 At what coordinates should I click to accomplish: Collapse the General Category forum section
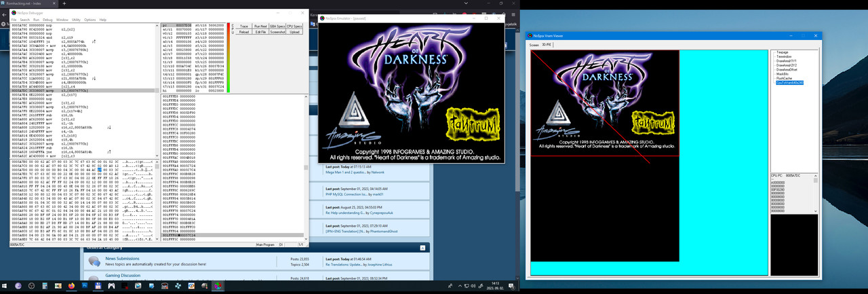423,248
